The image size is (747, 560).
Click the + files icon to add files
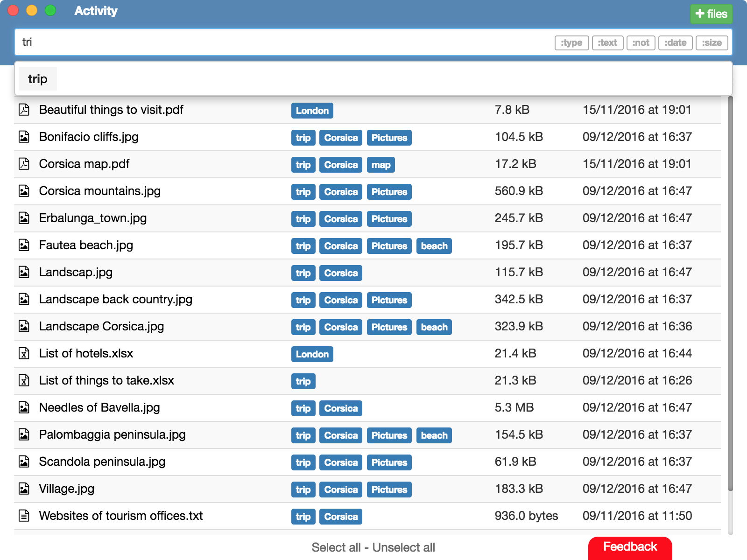pos(711,14)
